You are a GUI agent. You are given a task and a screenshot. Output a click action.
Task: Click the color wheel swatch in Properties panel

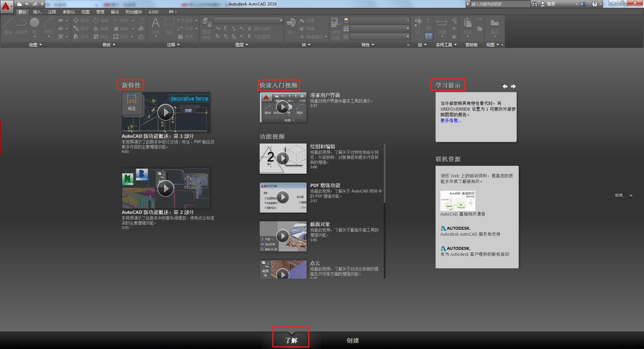[x=346, y=20]
